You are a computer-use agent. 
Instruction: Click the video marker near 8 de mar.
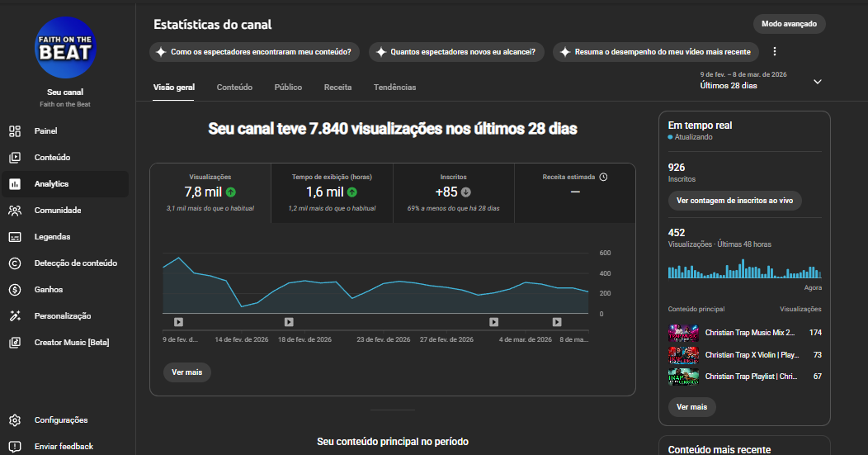coord(557,322)
